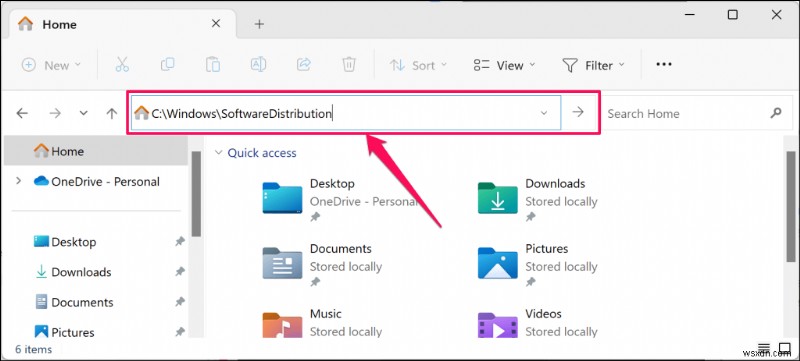Open the Filter dropdown
The image size is (800, 361).
click(x=594, y=65)
